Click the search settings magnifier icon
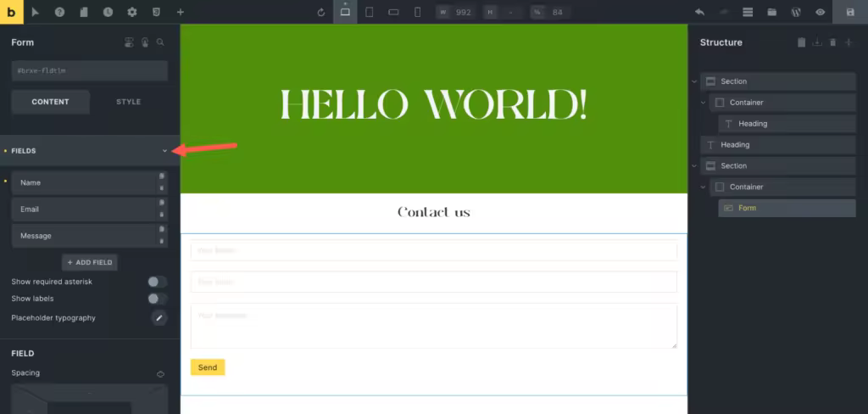 160,42
